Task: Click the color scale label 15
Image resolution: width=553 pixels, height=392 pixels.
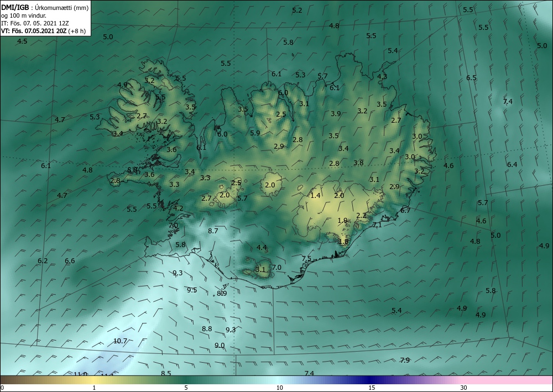Action: tap(372, 388)
